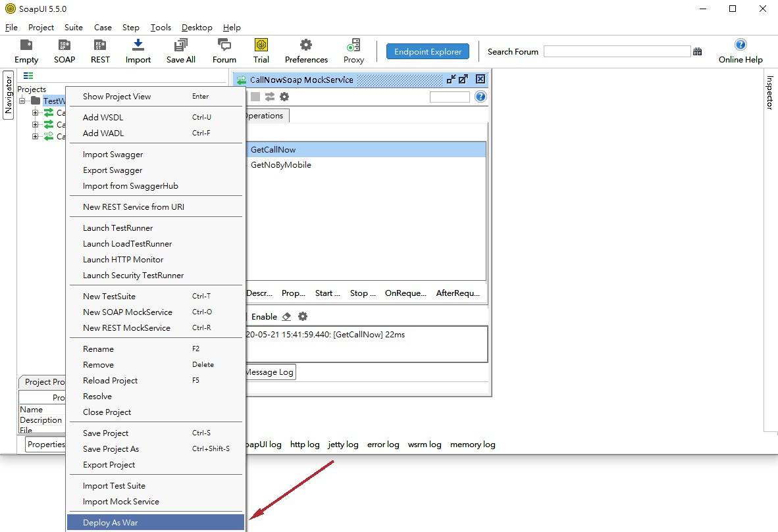
Task: Click the Empty project toolbar icon
Action: pos(26,45)
